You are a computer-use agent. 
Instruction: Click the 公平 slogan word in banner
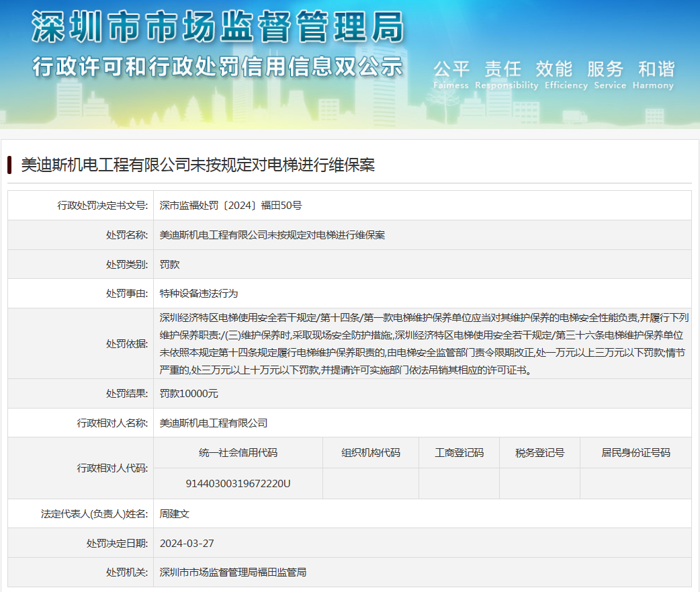pos(451,69)
